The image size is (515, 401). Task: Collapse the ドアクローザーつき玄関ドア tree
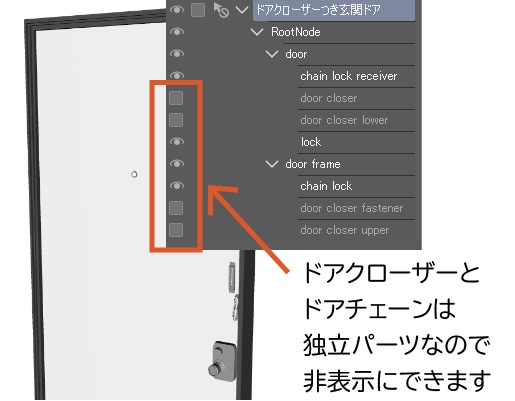click(242, 10)
